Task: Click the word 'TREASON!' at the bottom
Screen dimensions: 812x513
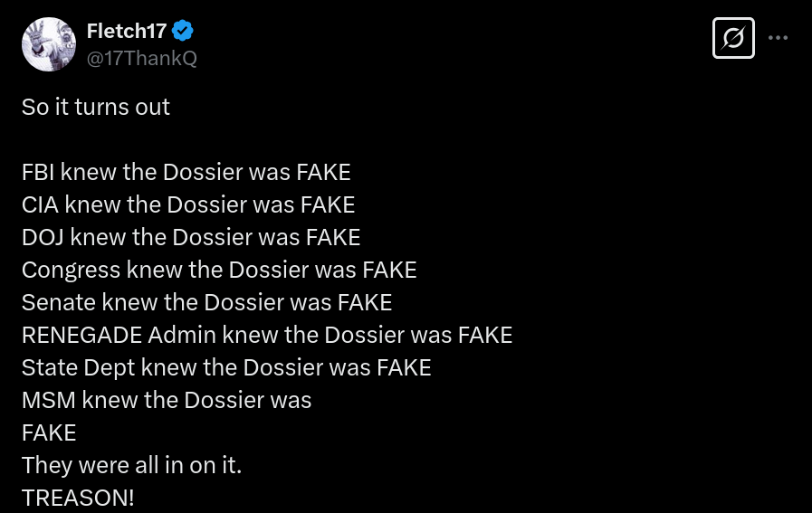Action: 78,498
